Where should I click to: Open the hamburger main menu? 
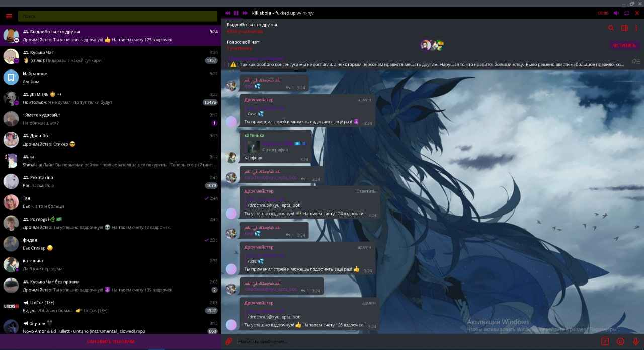point(9,16)
